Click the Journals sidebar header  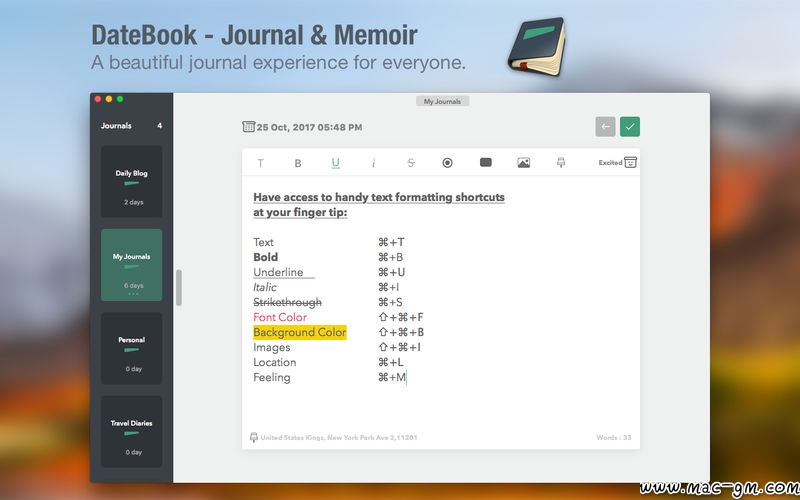[x=116, y=126]
